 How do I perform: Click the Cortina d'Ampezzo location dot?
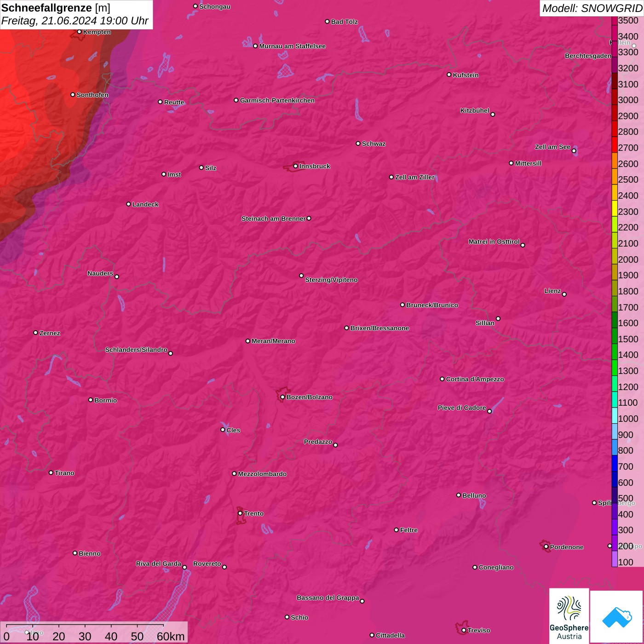point(442,379)
